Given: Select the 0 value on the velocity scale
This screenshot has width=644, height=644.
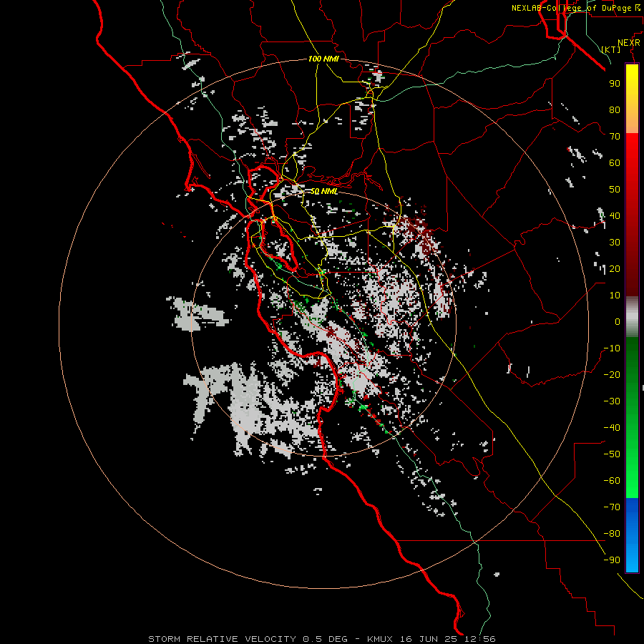Looking at the screenshot, I should [618, 322].
